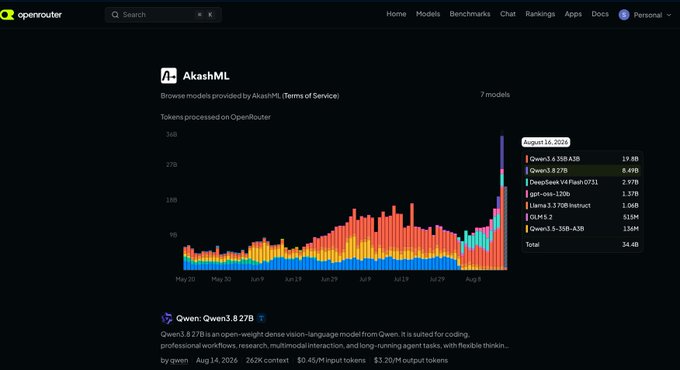Click the $3.20/M output tokens text
680x370 pixels.
pyautogui.click(x=411, y=360)
